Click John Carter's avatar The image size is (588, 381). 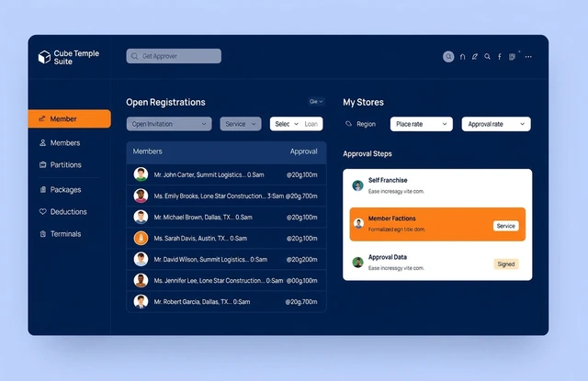click(141, 174)
